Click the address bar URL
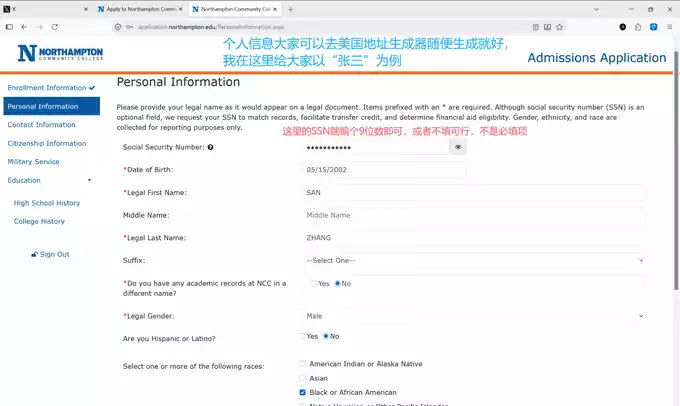680x406 pixels. click(x=211, y=27)
